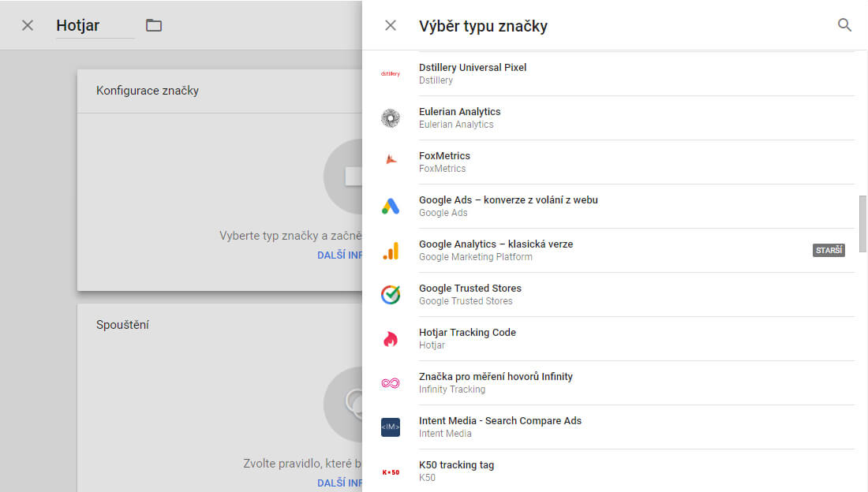This screenshot has width=868, height=492.
Task: Open DALŠÍ INF link under Konfigurace značky
Action: (x=339, y=255)
